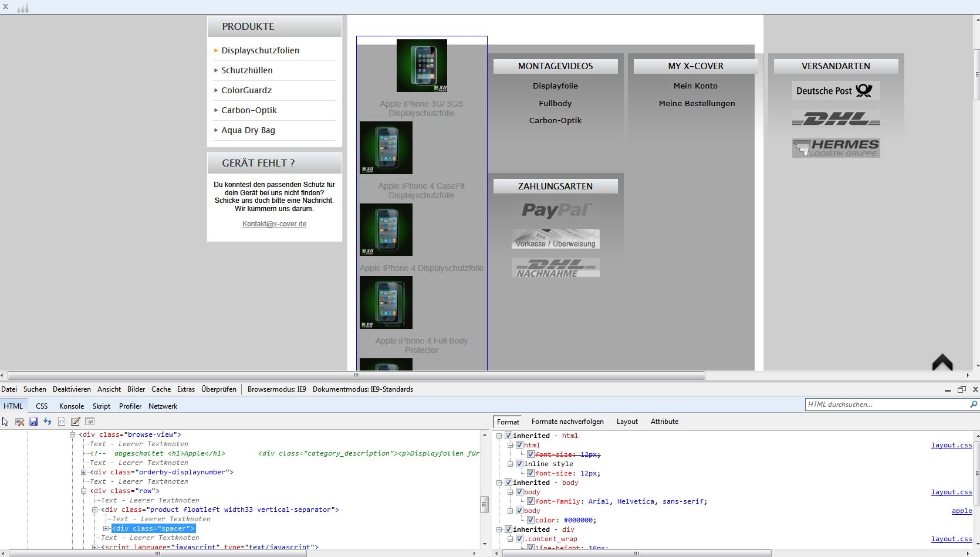Click the black scroll-to-top arrow on the page
Screen dimensions: 980x557
tap(942, 361)
